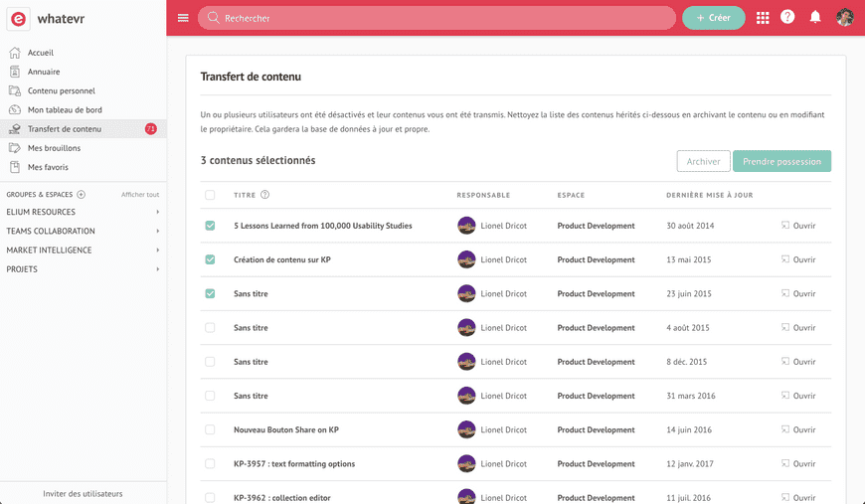
Task: Expand PROJETS group arrow
Action: pyautogui.click(x=158, y=269)
